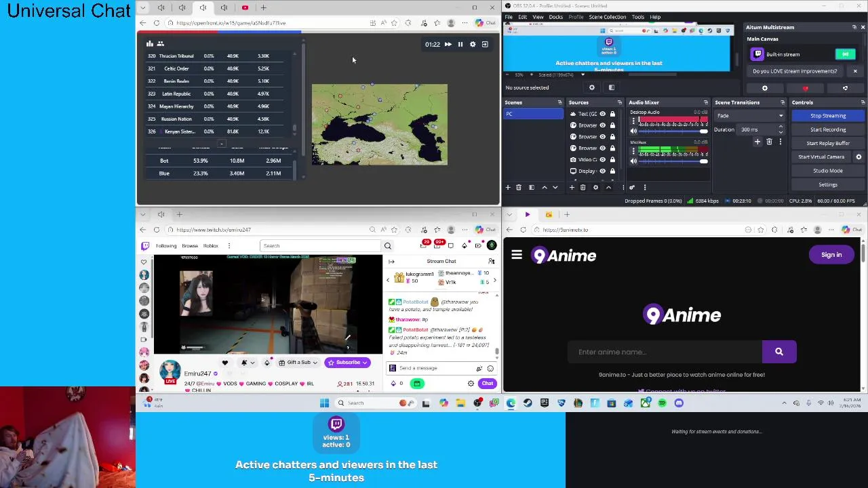Open Twitch home via Twitch logo
The width and height of the screenshot is (868, 488).
coord(144,246)
